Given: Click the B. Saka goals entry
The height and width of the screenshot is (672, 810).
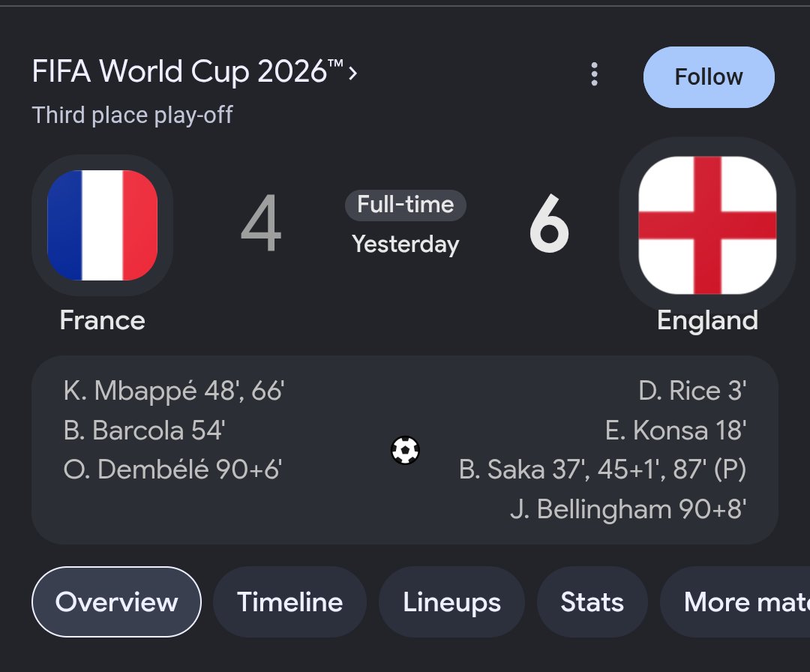Looking at the screenshot, I should point(602,469).
